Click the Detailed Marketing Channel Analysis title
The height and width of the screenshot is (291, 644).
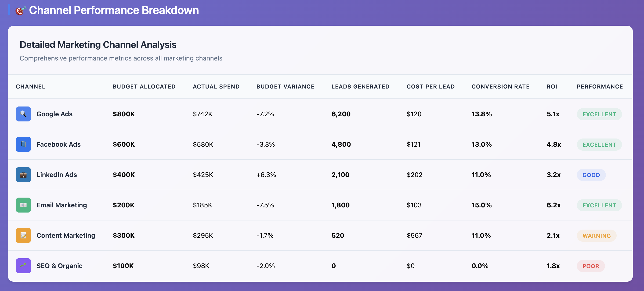(98, 45)
